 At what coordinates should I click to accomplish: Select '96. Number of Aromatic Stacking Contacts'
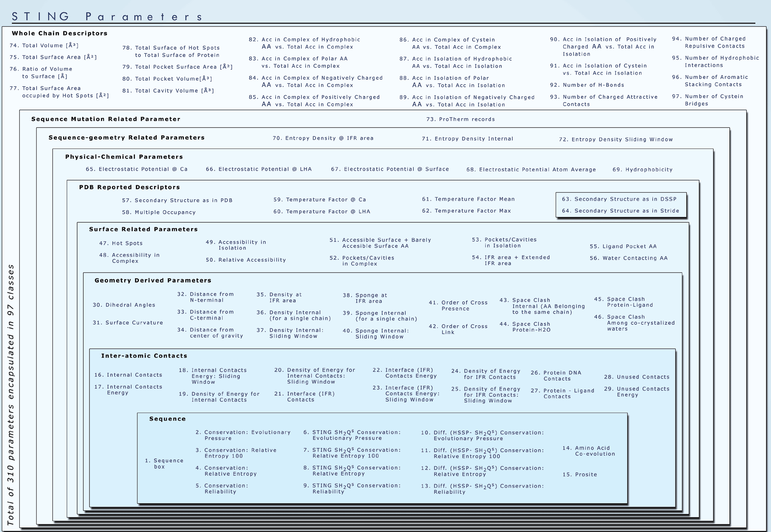coord(710,81)
